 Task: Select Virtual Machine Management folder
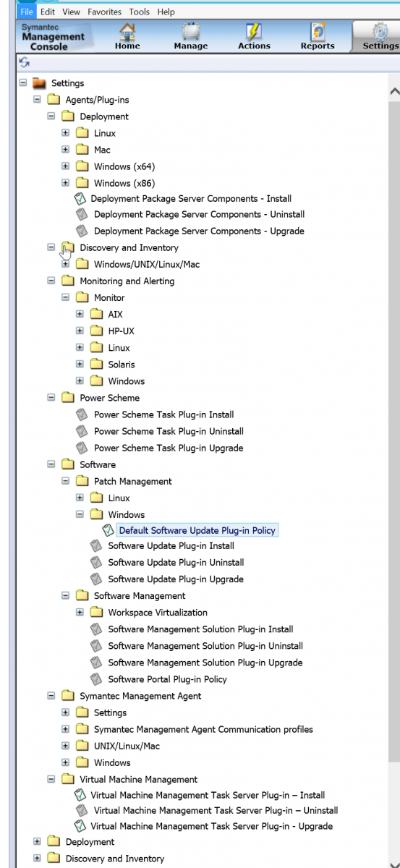[x=139, y=779]
